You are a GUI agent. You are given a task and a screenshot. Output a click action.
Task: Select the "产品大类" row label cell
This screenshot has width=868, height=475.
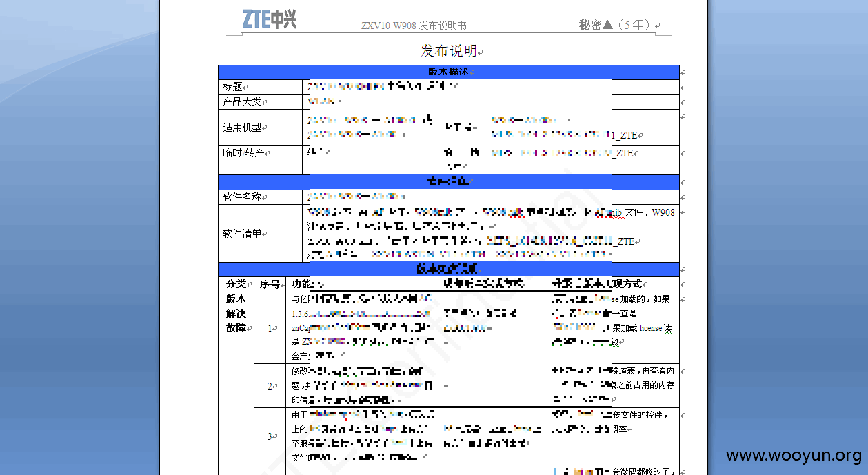pos(261,102)
